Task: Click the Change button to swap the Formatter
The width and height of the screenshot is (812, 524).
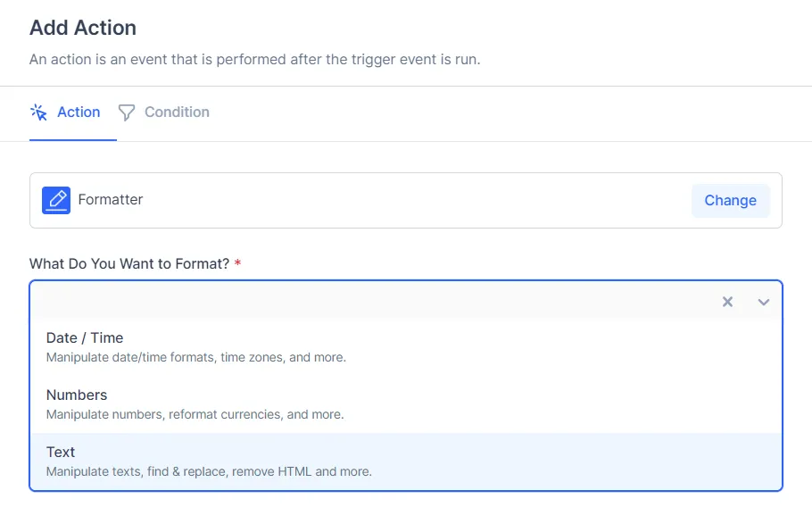Action: [730, 200]
